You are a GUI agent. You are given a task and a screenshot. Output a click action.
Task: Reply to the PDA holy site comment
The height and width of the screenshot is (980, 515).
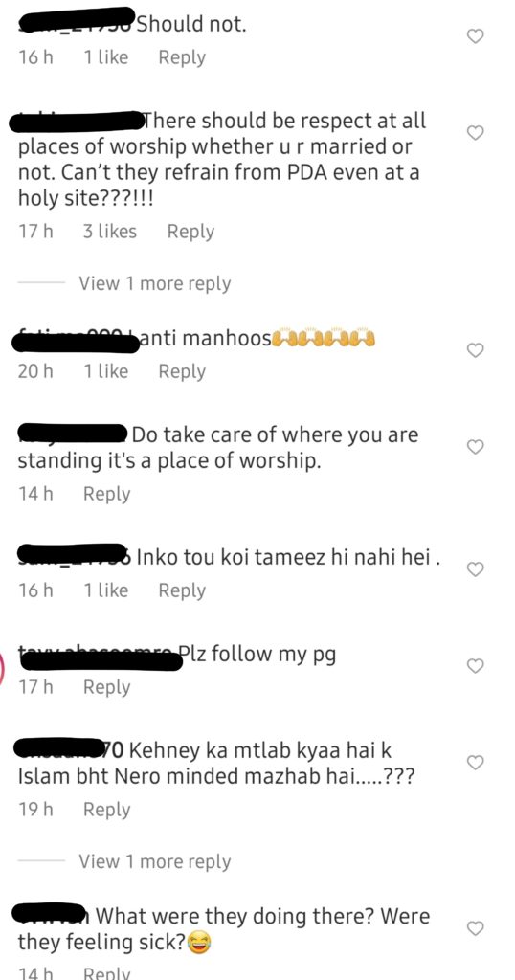(x=190, y=232)
